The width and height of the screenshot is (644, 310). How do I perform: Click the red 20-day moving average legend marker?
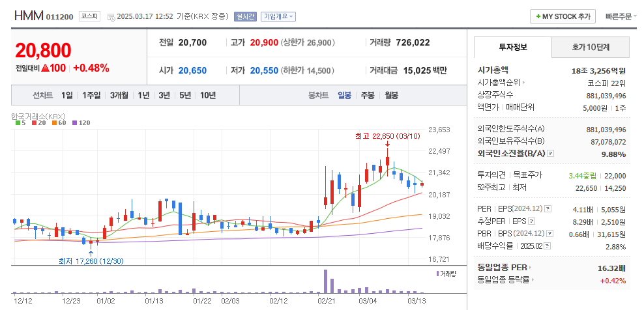pos(34,123)
